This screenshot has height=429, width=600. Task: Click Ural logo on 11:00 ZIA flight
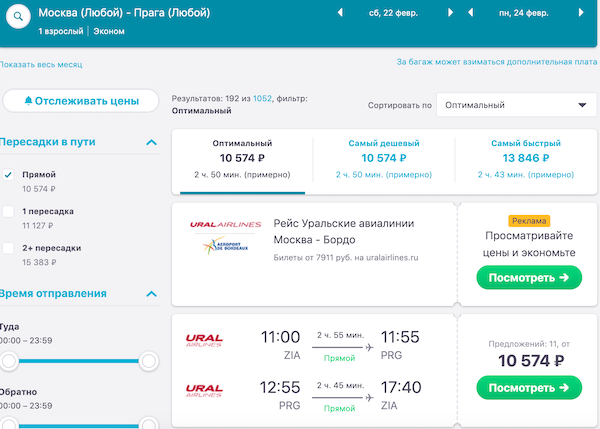pyautogui.click(x=204, y=340)
